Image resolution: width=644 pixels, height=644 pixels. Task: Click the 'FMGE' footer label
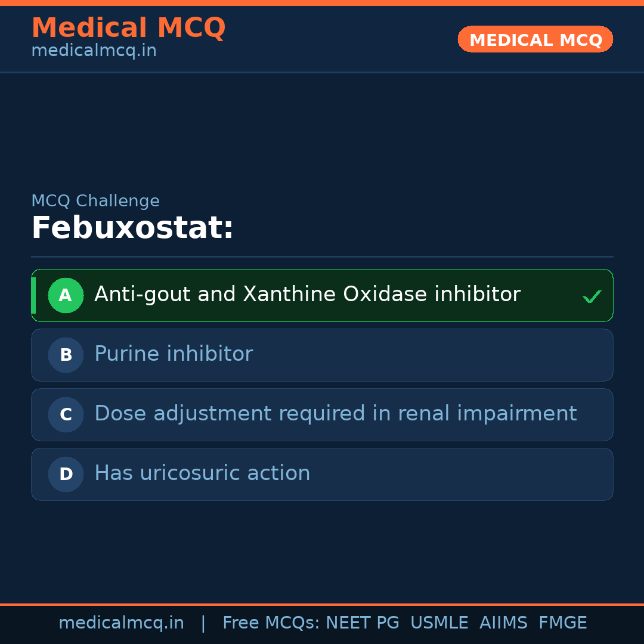coord(563,623)
